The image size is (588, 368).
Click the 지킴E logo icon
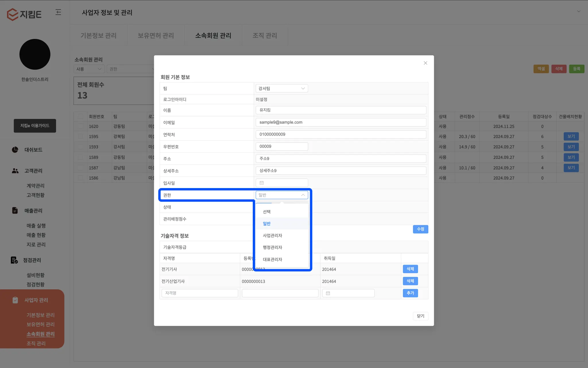[13, 14]
